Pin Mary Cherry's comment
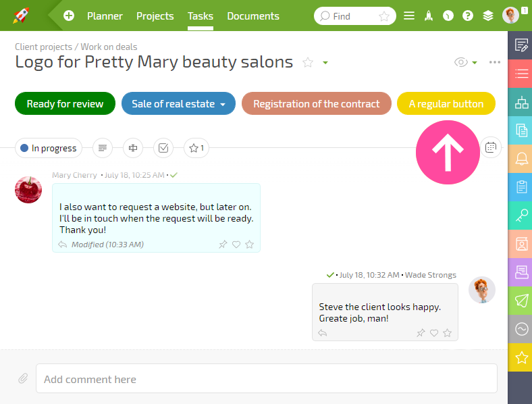The height and width of the screenshot is (404, 532). pyautogui.click(x=223, y=245)
